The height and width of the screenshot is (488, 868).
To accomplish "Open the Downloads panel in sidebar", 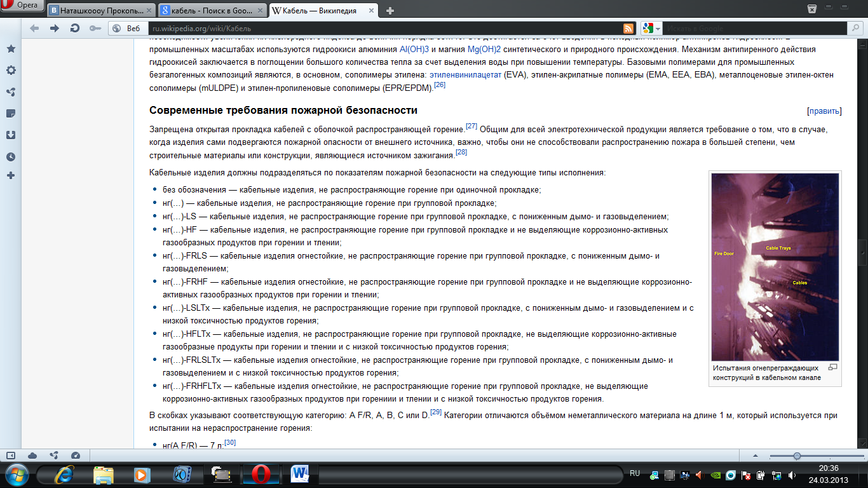I will pyautogui.click(x=11, y=135).
